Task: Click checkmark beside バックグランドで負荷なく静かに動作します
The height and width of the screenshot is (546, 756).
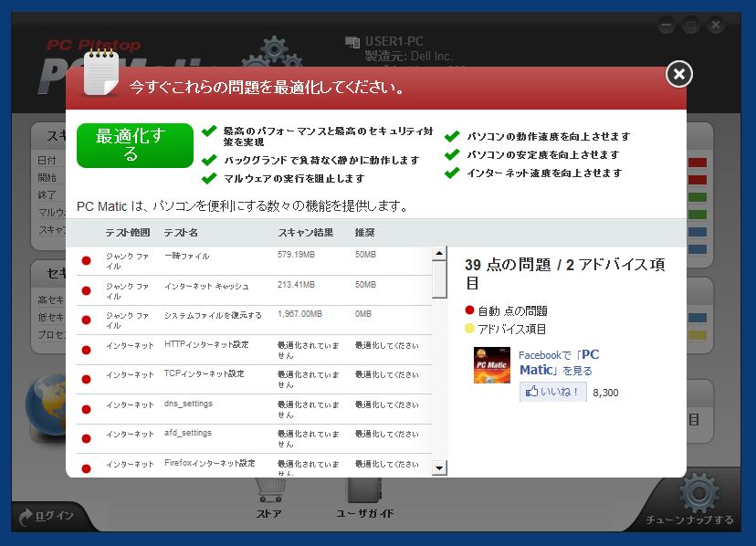Action: coord(209,160)
